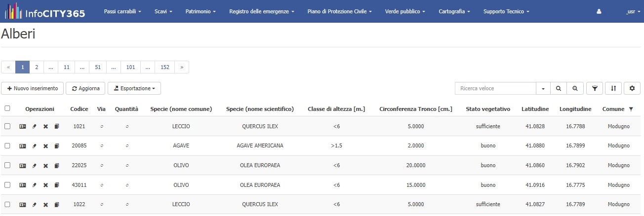The image size is (644, 216).
Task: Go to page 11 in pagination
Action: pos(67,67)
